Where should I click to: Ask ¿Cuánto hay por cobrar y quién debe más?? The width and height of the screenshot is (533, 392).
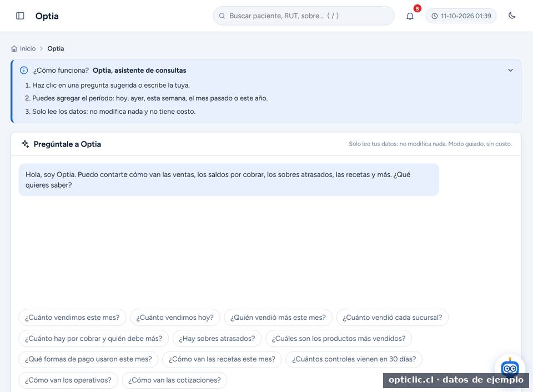tap(93, 338)
